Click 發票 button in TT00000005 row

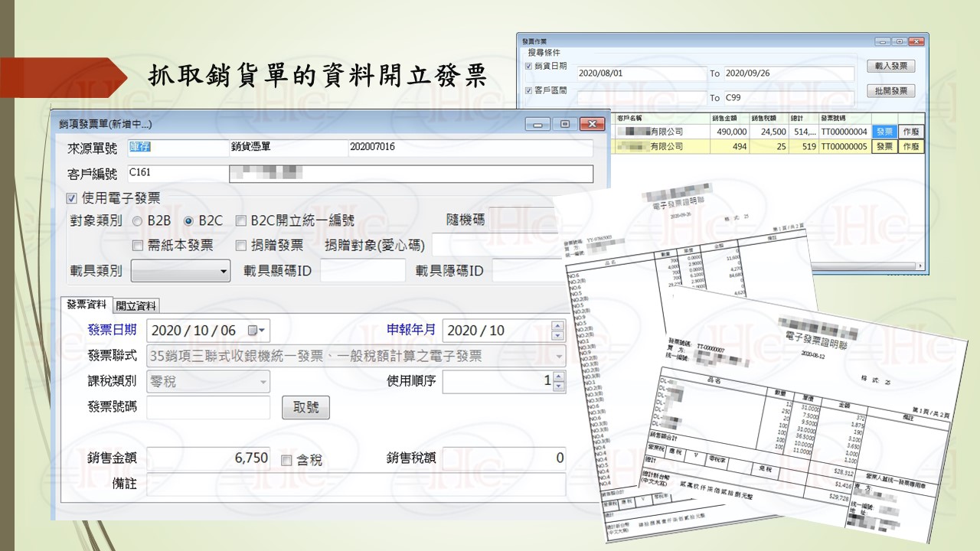tap(884, 147)
